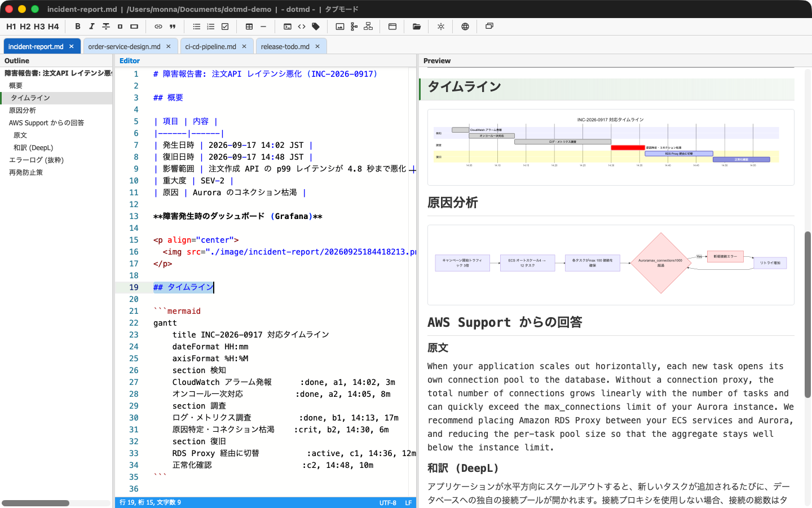Apply strikethrough formatting
812x508 pixels.
point(106,27)
